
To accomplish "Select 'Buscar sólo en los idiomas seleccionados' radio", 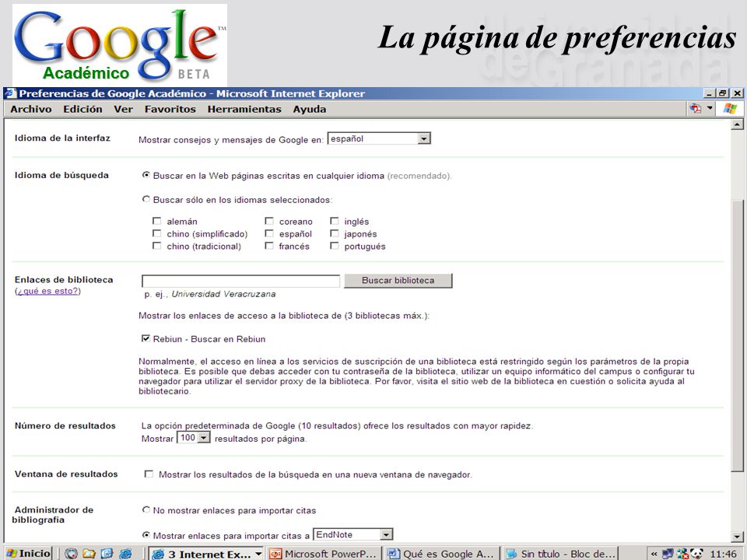I will tap(146, 199).
